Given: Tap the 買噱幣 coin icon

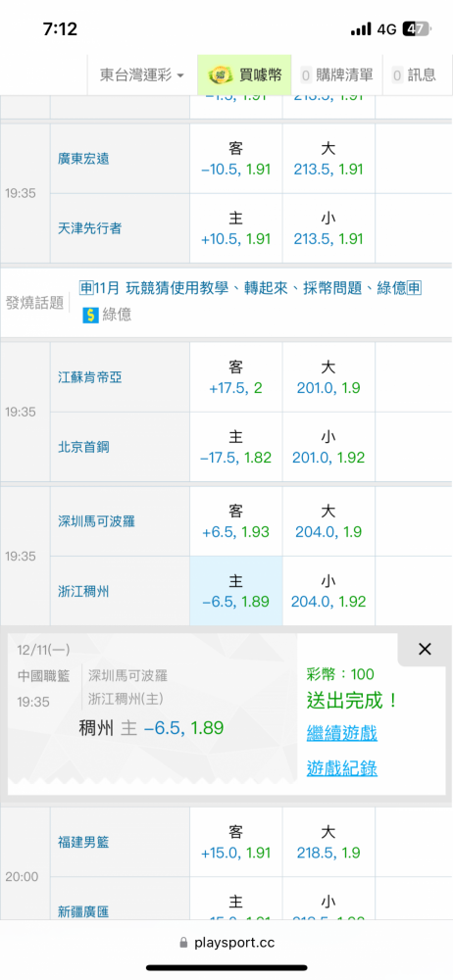Looking at the screenshot, I should 221,75.
